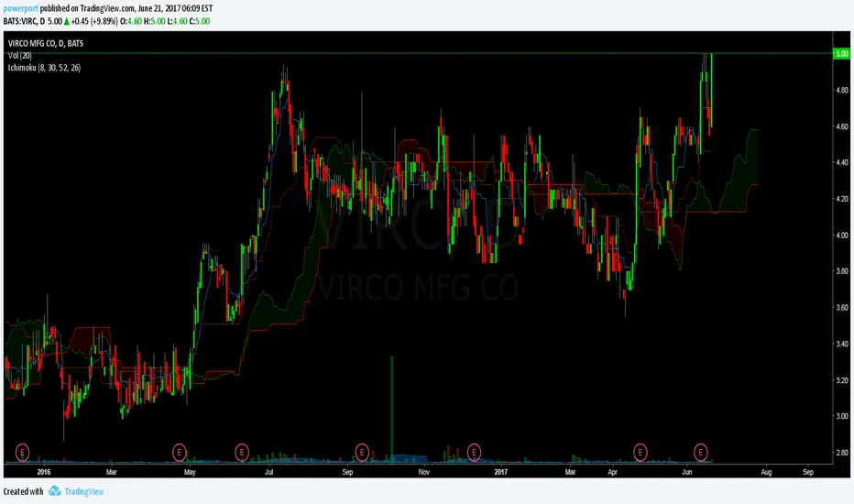Viewport: 854px width, 504px height.
Task: Click the earnings marker just after Sep
Action: [362, 453]
